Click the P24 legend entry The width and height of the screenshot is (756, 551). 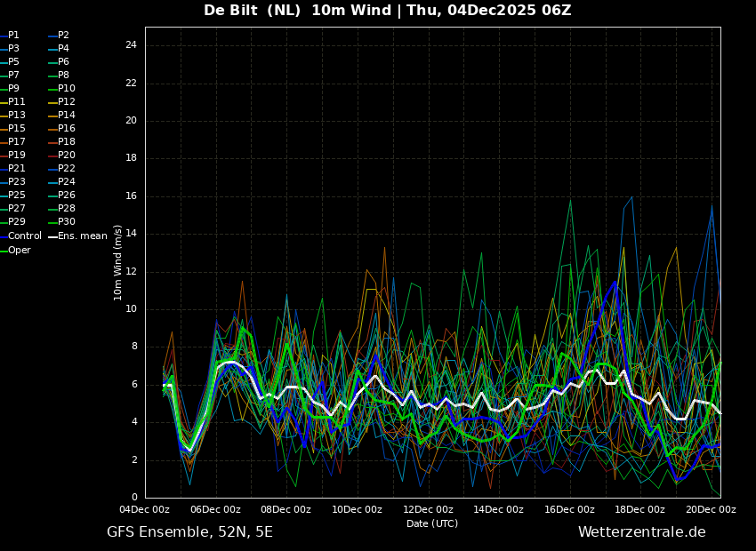[x=66, y=182]
